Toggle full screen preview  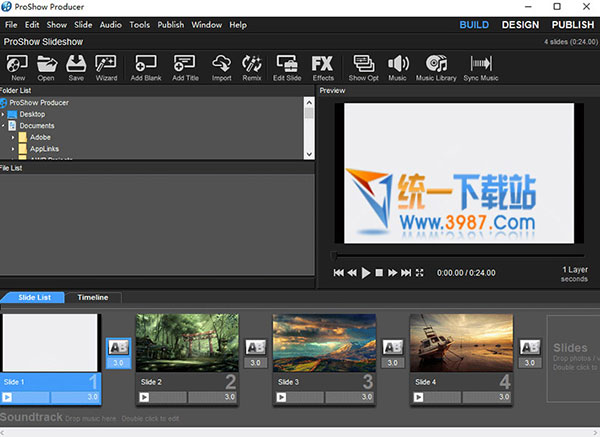pos(420,272)
